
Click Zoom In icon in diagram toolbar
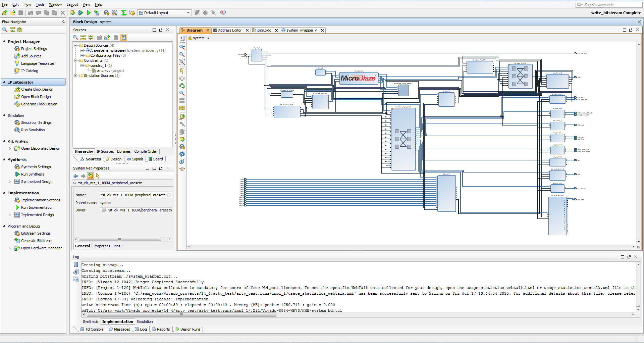[x=182, y=47]
